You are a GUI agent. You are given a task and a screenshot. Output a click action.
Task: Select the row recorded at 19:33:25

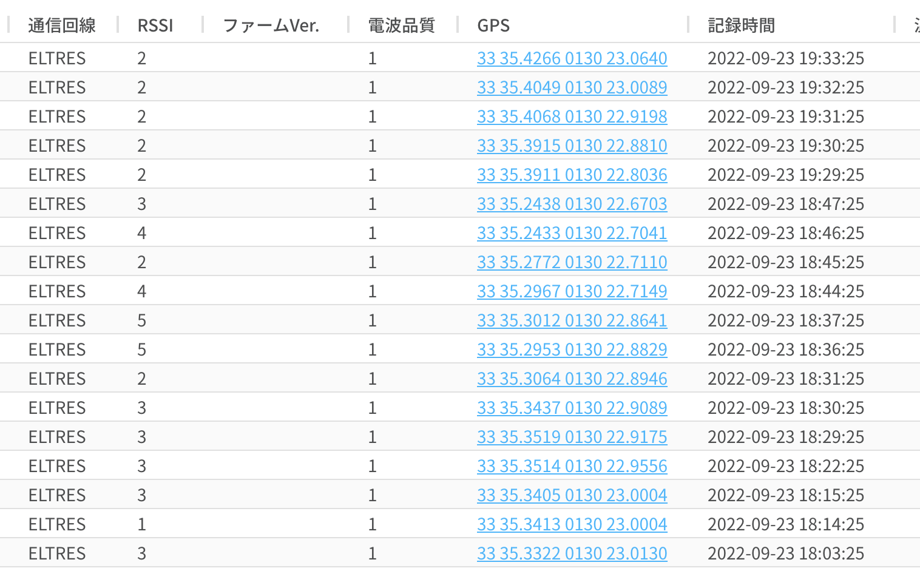785,58
